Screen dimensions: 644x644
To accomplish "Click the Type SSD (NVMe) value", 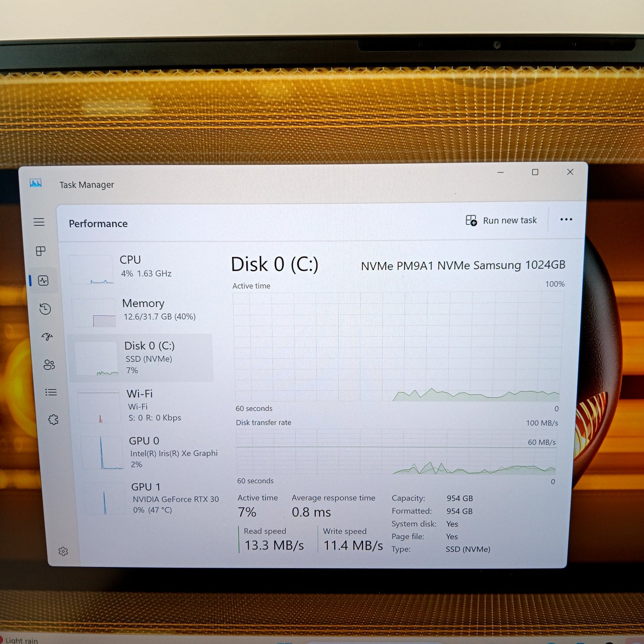I will point(468,549).
